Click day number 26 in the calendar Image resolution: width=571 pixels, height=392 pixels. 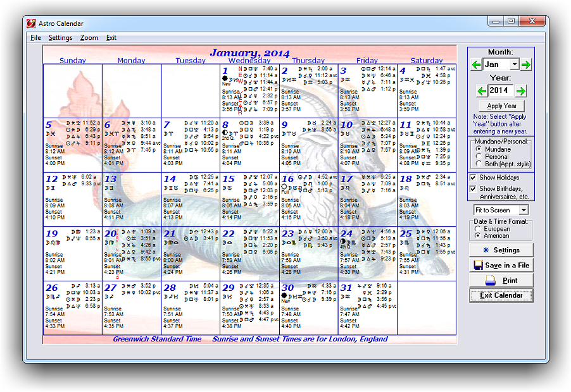click(51, 288)
